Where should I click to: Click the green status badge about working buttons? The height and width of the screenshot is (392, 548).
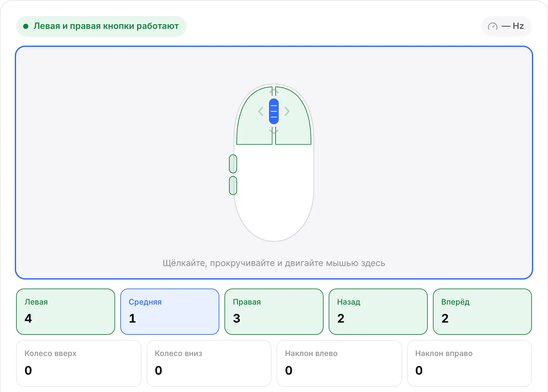point(101,26)
